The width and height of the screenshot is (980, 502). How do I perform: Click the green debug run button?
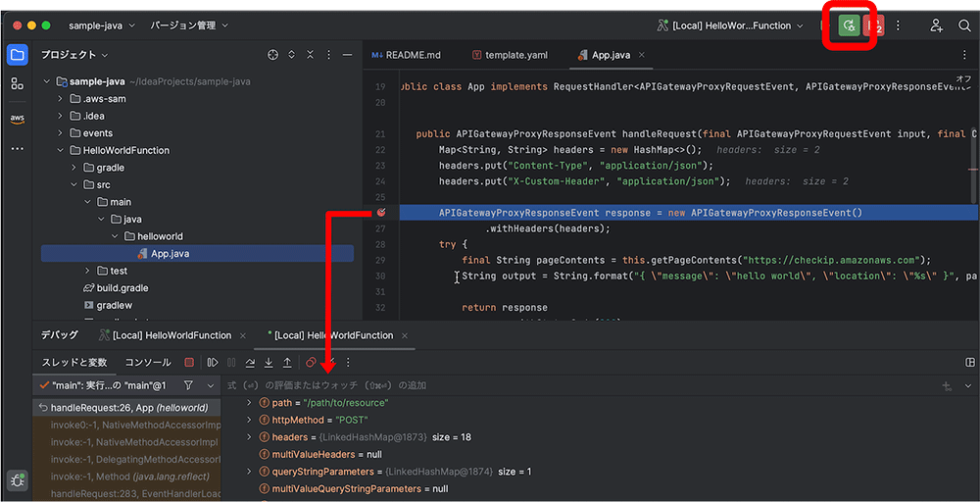point(849,25)
